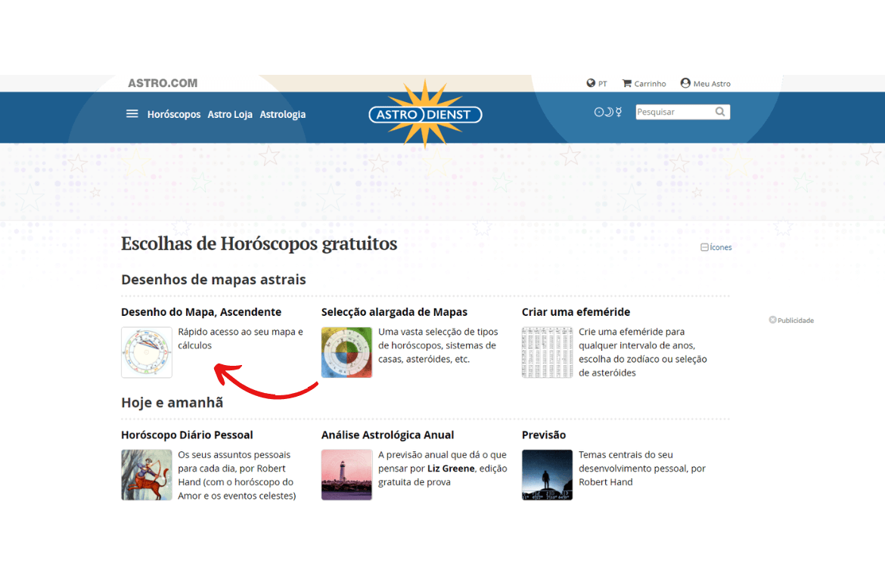The image size is (885, 588).
Task: Type in the Pesquisar search field
Action: click(x=673, y=112)
